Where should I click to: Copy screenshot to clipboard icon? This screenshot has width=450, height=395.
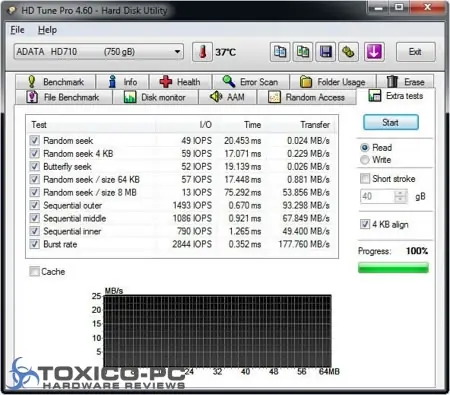pos(303,52)
